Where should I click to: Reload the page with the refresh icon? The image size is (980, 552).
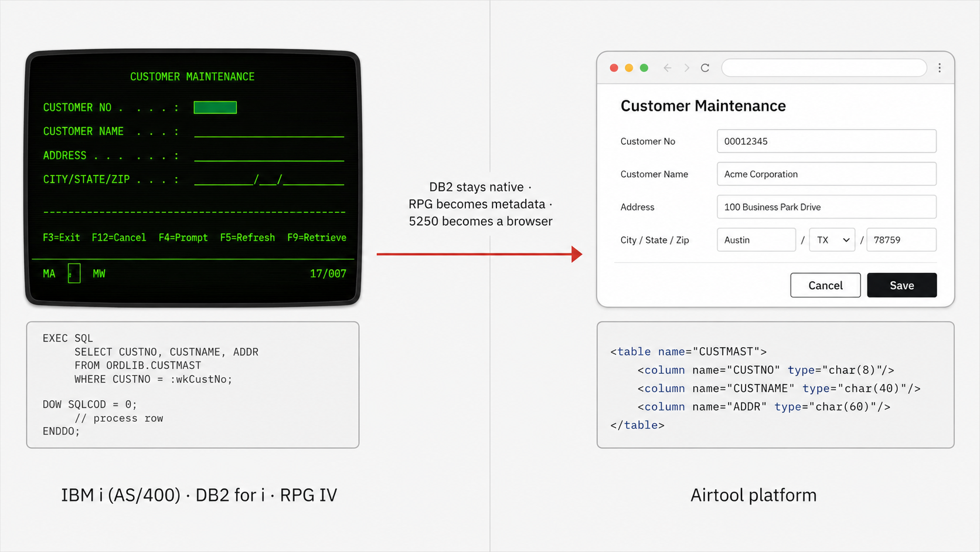click(705, 68)
